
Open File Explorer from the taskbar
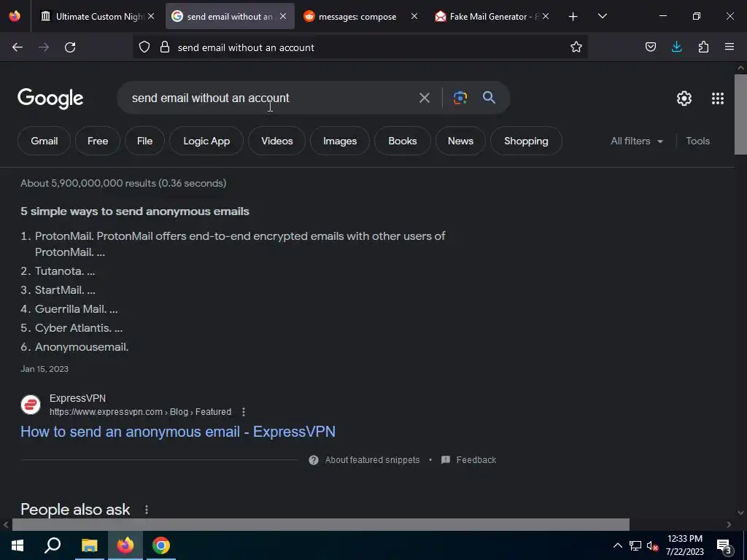[x=89, y=545]
